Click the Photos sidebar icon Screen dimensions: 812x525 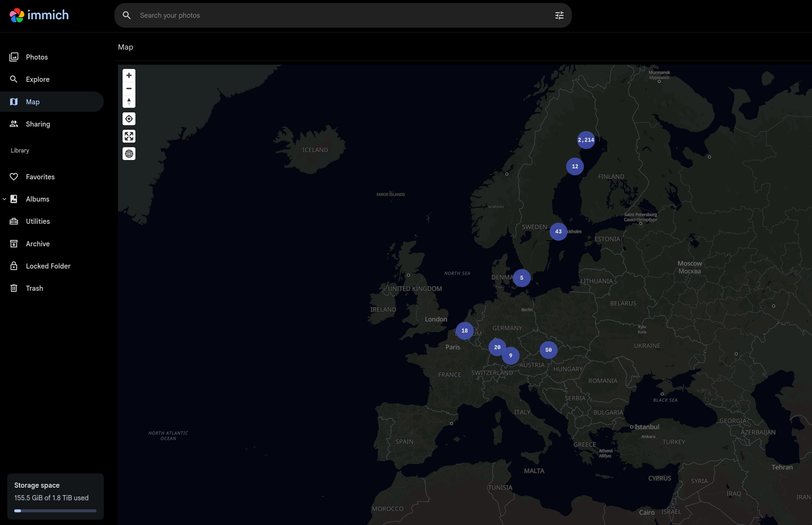(x=14, y=57)
